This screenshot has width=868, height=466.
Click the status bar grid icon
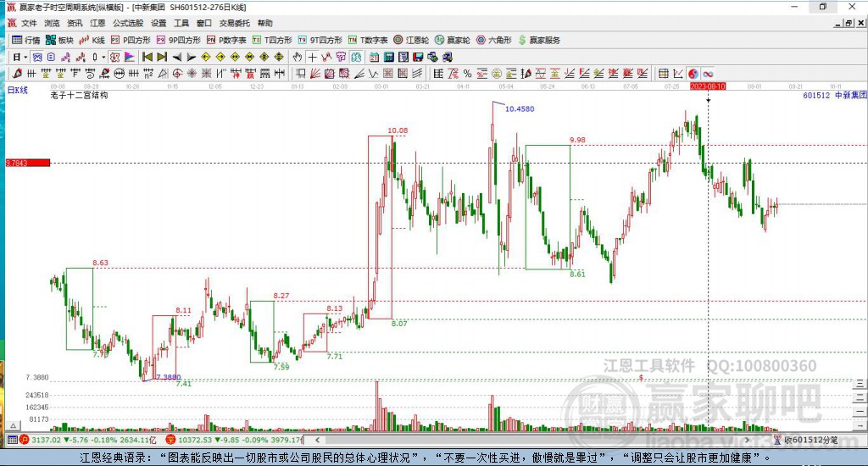pos(12,440)
